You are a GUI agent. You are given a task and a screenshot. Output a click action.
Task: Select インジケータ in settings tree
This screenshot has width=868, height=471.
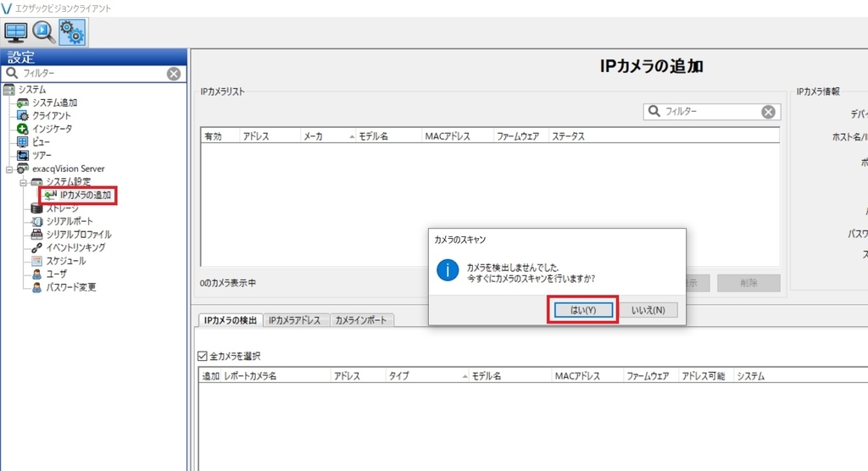pos(52,129)
